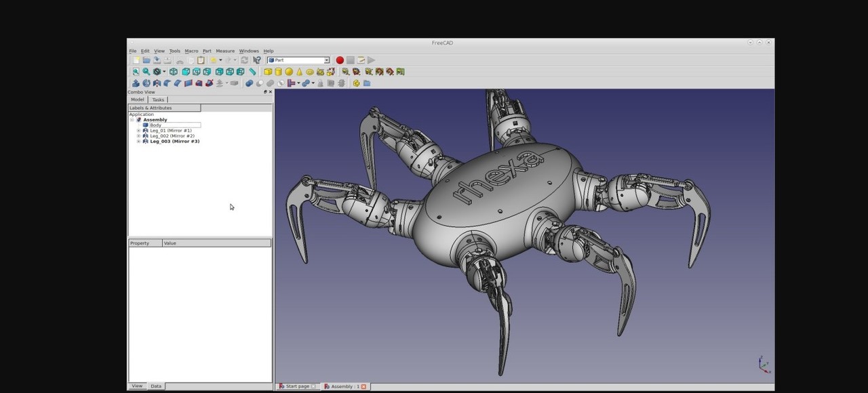Start recording a macro

pyautogui.click(x=339, y=60)
